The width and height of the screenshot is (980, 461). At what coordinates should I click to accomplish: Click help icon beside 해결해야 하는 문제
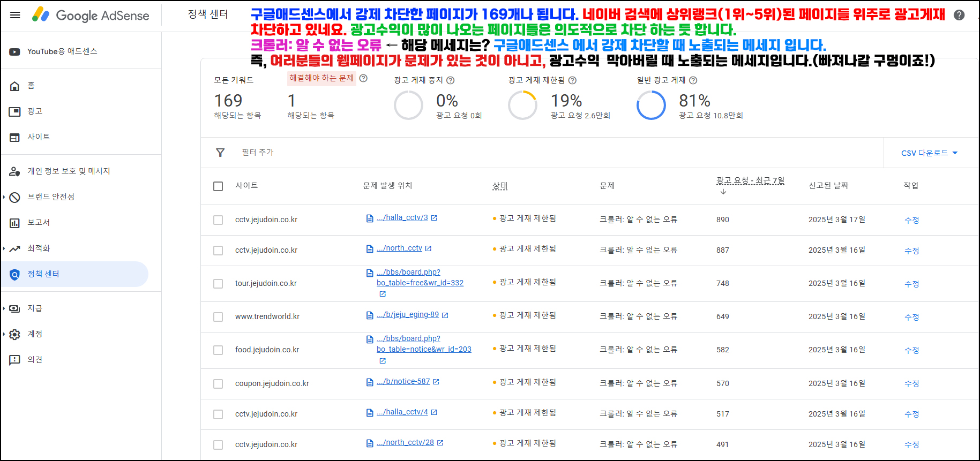(363, 78)
